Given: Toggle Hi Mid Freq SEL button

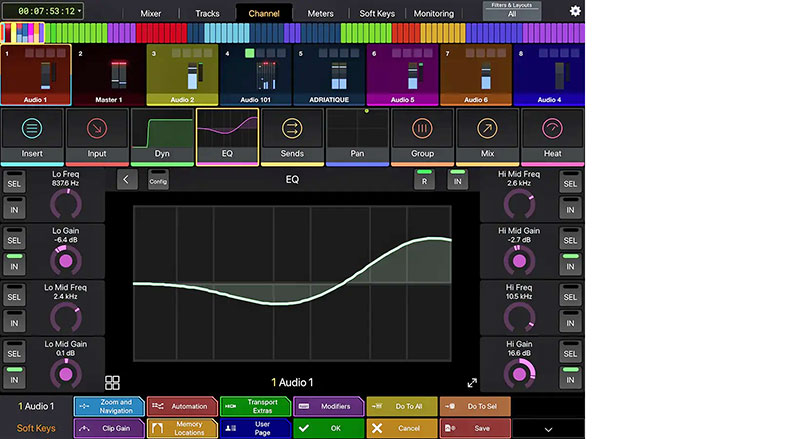Looking at the screenshot, I should pos(570,182).
